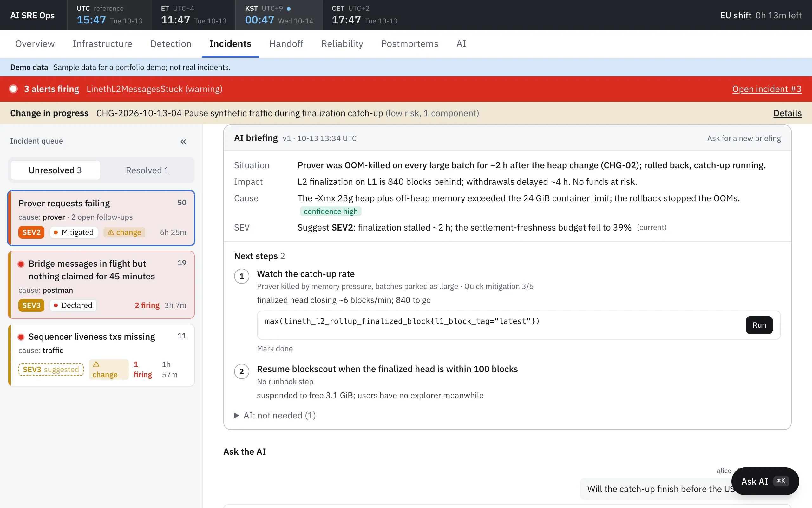This screenshot has height=508, width=812.
Task: Click the step 2 circle marker
Action: (x=242, y=371)
